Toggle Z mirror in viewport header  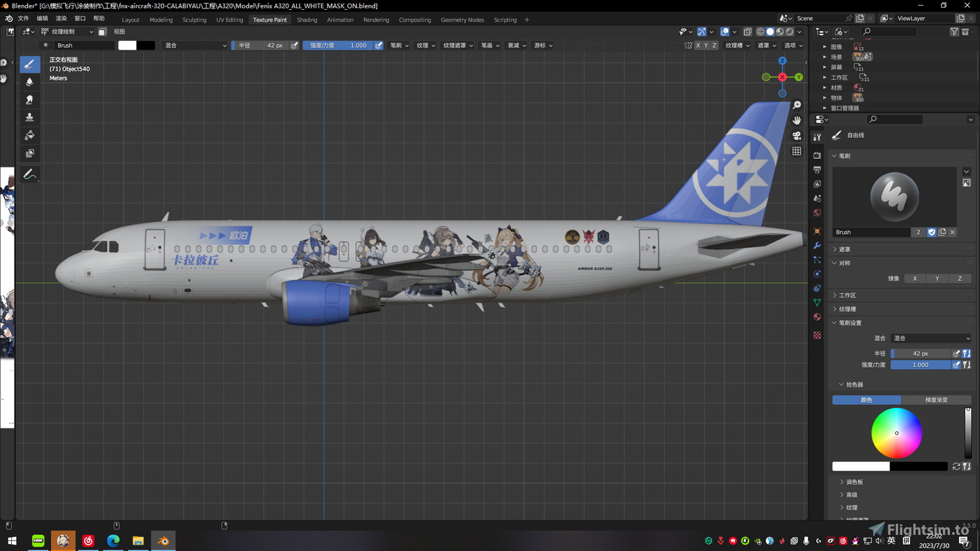tap(715, 46)
